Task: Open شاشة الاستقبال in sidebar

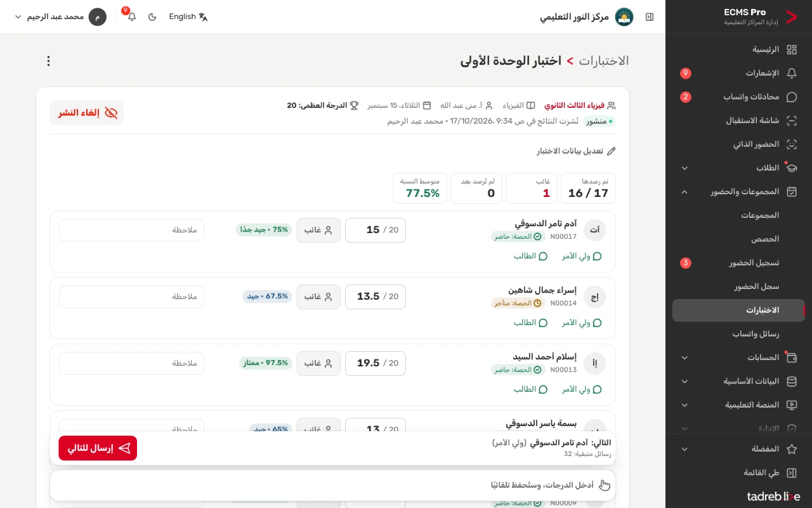Action: click(738, 121)
